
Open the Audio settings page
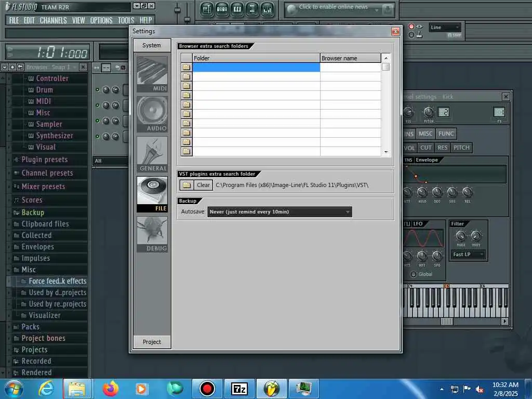click(x=152, y=114)
